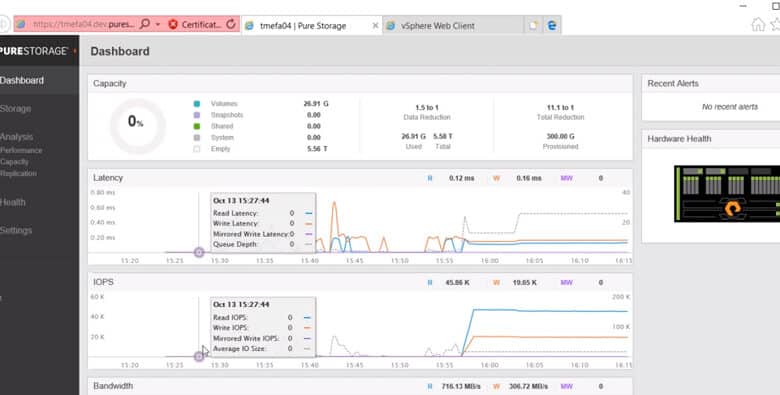Open address bar dropdown arrow
Screen dimensions: 780x395
(x=158, y=24)
